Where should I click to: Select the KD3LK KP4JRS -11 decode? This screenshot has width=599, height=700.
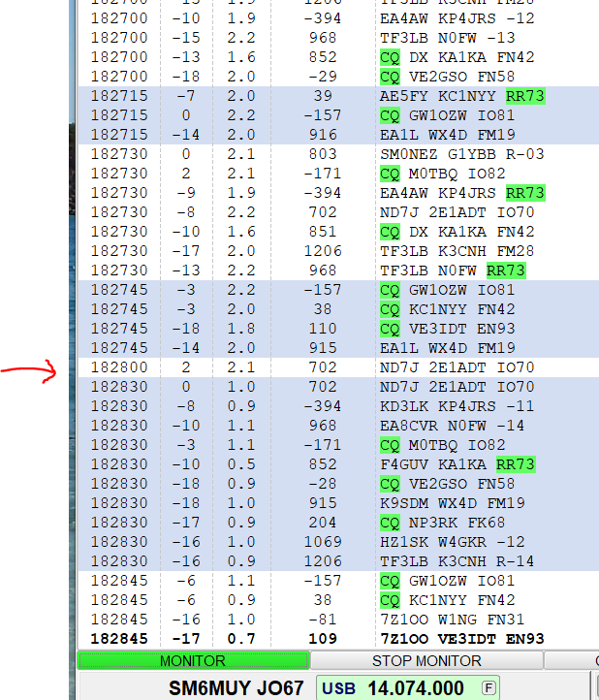coord(457,406)
